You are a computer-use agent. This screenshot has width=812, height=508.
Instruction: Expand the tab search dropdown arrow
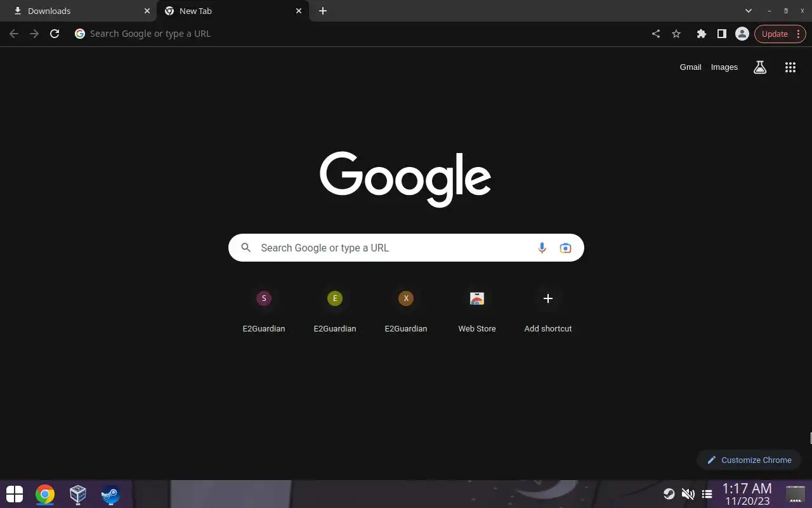(x=749, y=11)
